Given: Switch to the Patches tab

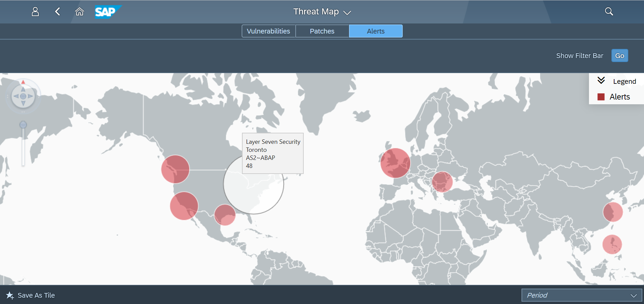Looking at the screenshot, I should (322, 31).
